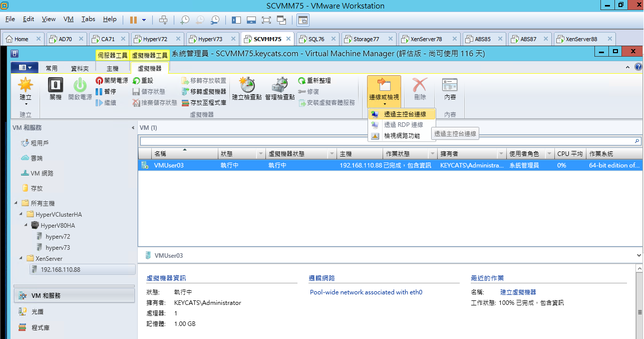Click the 連線或檢視 connect or view dropdown

[x=384, y=92]
